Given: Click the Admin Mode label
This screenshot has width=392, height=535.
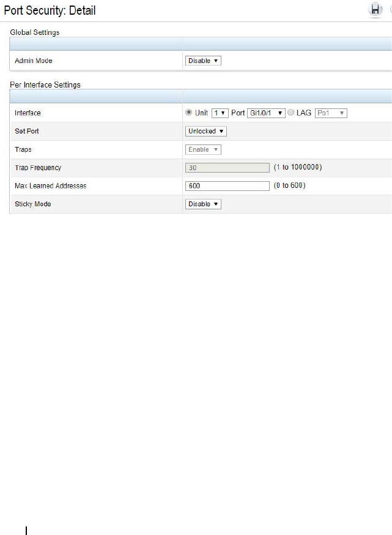Looking at the screenshot, I should click(x=34, y=61).
